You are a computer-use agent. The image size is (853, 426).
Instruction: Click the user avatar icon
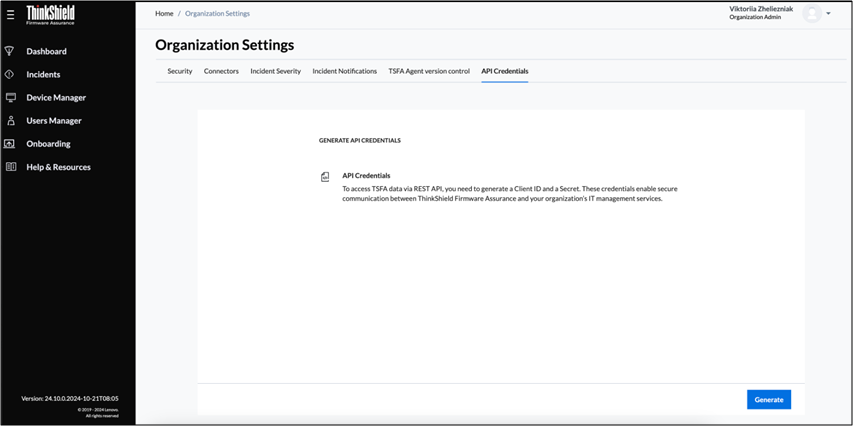tap(812, 14)
